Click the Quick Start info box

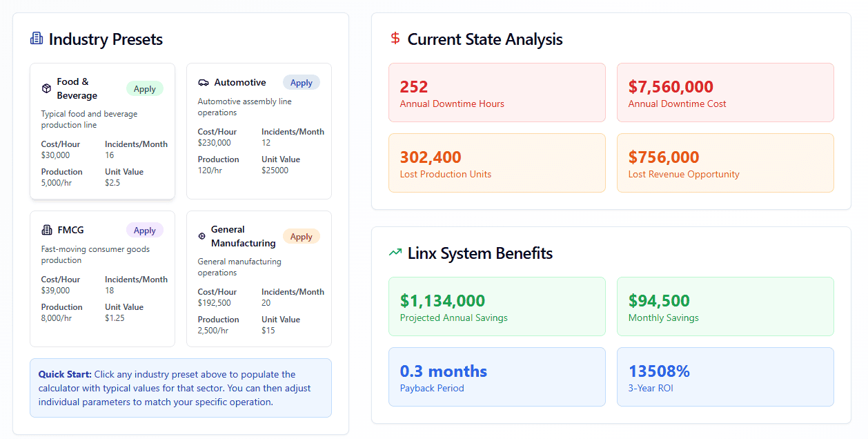(x=181, y=388)
